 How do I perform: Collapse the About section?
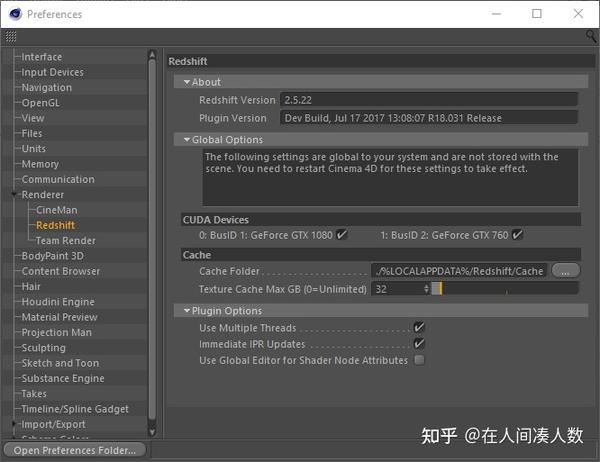(x=187, y=82)
